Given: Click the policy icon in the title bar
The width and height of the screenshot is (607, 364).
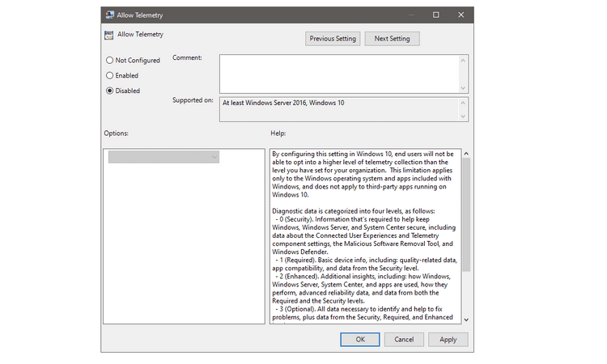Looking at the screenshot, I should tap(109, 15).
